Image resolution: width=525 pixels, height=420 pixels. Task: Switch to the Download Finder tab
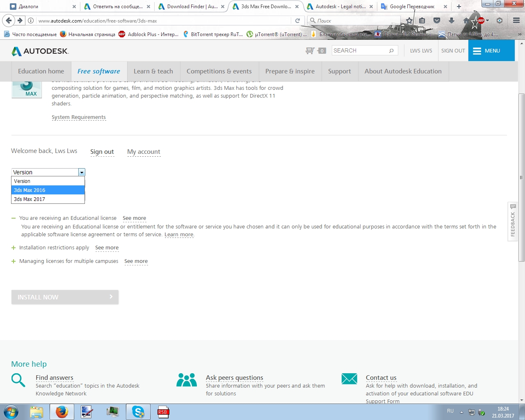tap(191, 7)
